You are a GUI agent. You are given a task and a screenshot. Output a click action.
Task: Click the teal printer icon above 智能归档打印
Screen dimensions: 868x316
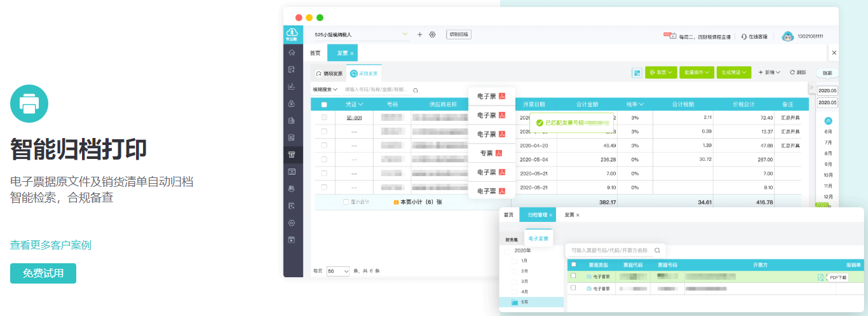[29, 104]
